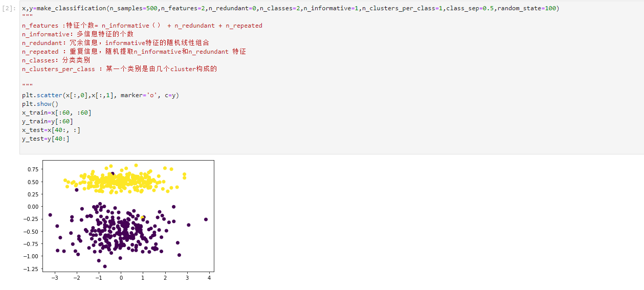This screenshot has width=644, height=290.
Task: Place cursor on the y_train assignment line
Action: pos(48,121)
